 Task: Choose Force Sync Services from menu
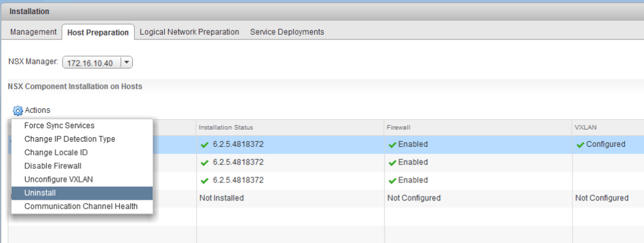82,126
